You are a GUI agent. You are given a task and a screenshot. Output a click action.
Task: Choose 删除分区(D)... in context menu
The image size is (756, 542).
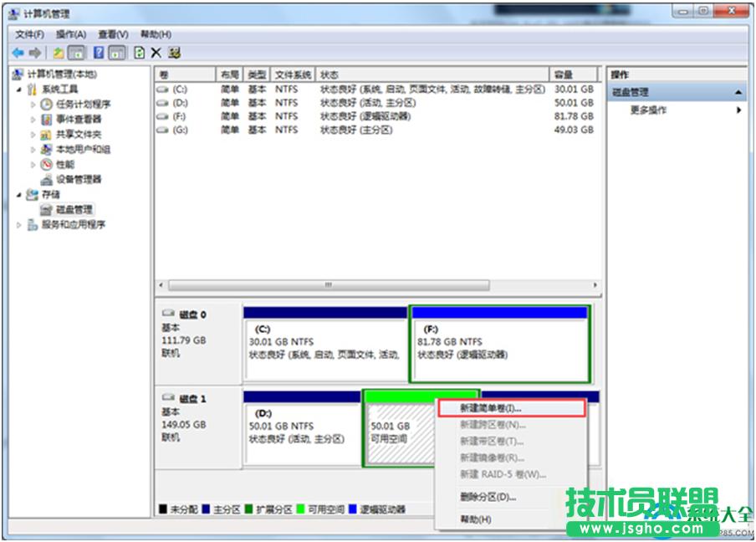tap(512, 497)
